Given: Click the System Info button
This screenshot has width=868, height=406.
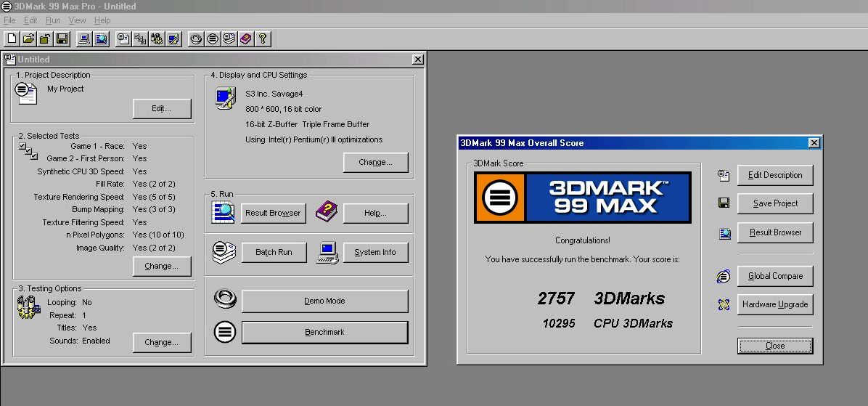Looking at the screenshot, I should [x=375, y=252].
